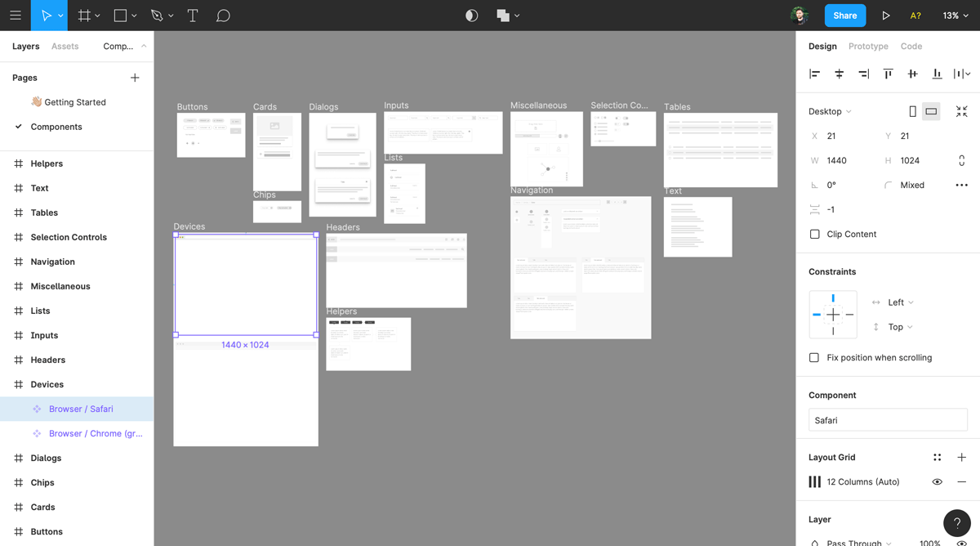Open the Figma main menu
This screenshot has width=980, height=546.
coord(16,15)
